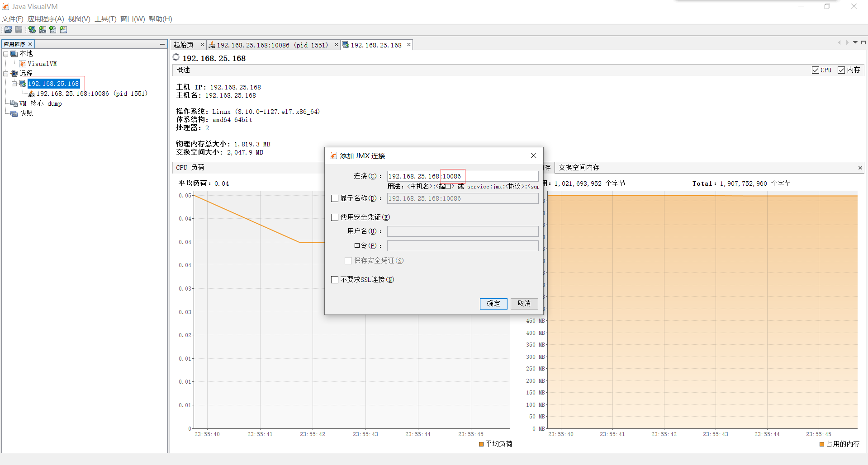
Task: Click the scroll tabs right arrow
Action: (847, 42)
